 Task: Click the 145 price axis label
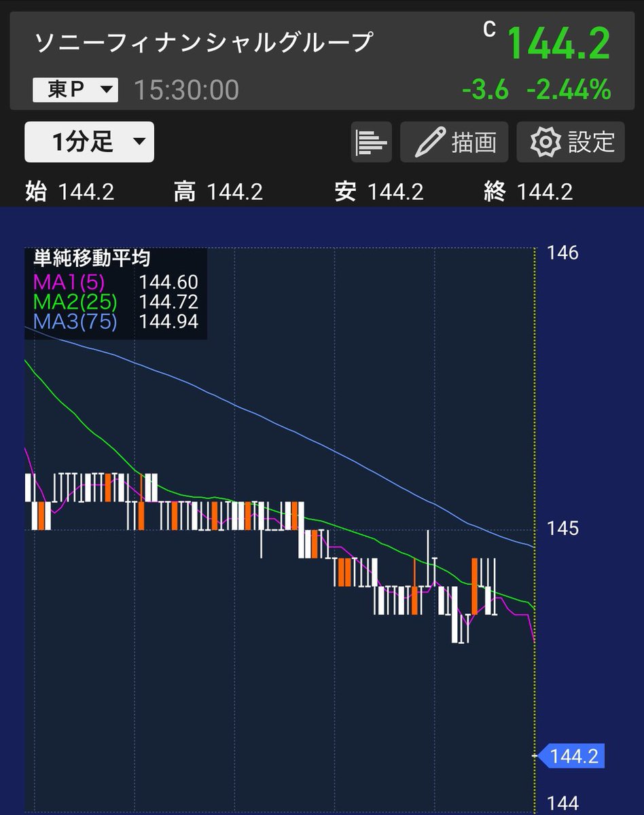click(x=562, y=528)
